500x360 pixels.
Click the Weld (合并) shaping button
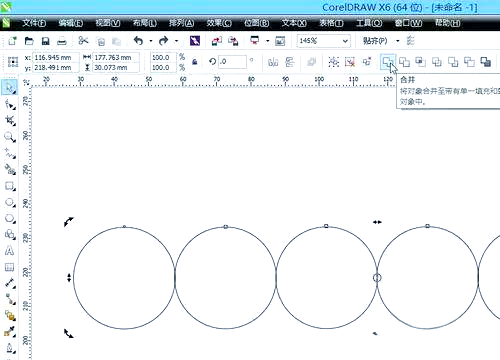pos(387,62)
